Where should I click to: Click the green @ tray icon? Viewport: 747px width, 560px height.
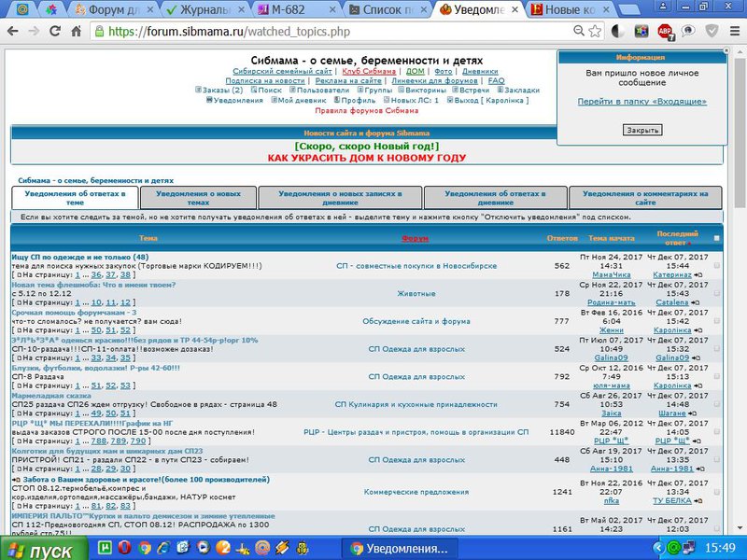(673, 548)
